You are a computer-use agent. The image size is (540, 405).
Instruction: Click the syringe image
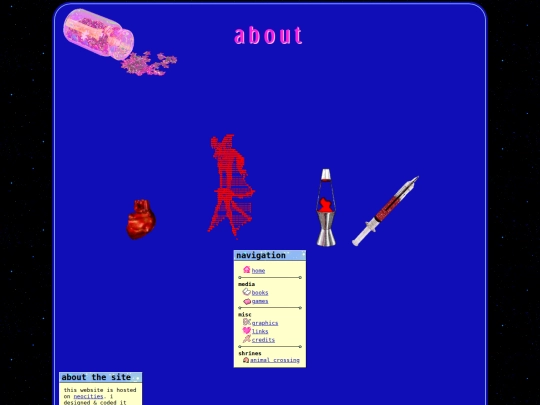pos(385,211)
